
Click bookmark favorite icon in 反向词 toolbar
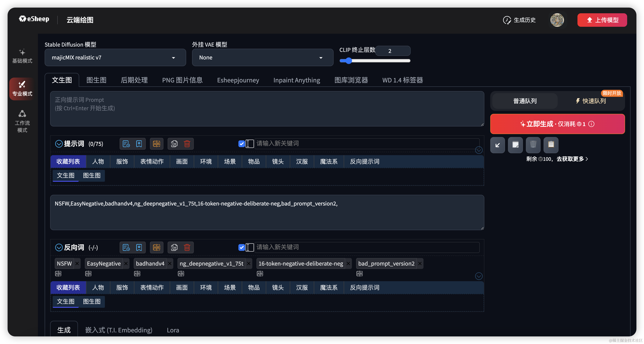139,248
